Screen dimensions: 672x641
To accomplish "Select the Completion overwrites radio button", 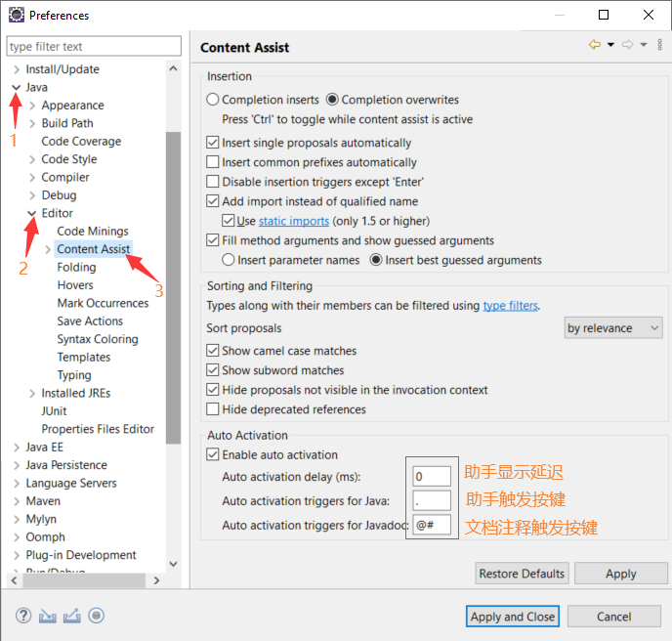I will tap(332, 100).
